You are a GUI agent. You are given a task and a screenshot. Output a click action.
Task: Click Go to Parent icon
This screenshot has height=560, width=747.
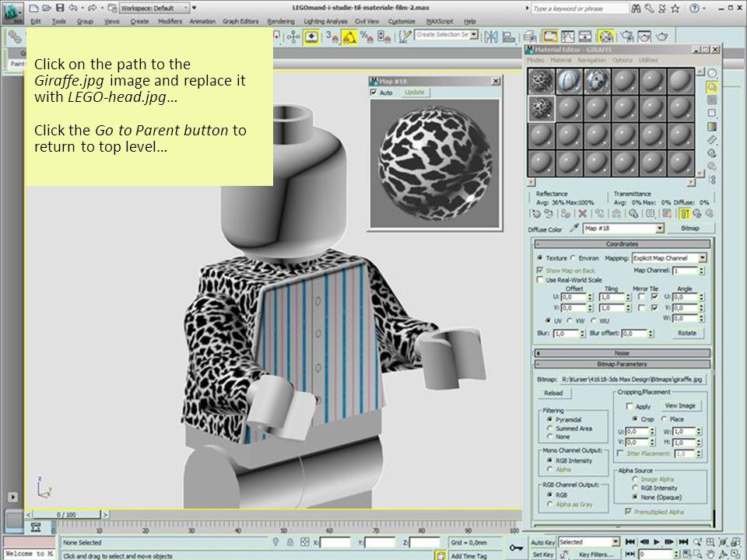[x=697, y=214]
